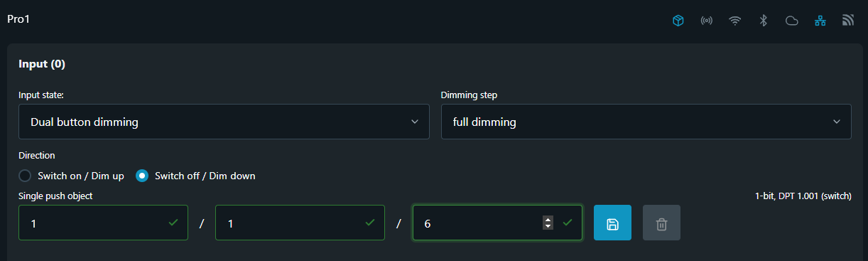Click the first group address field
The width and height of the screenshot is (868, 261).
[103, 223]
